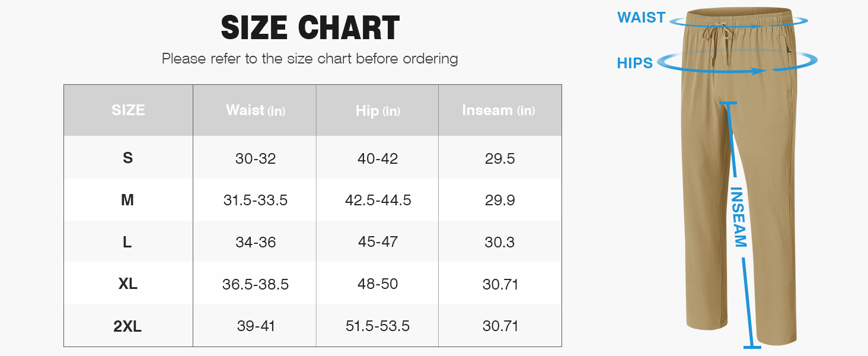This screenshot has height=356, width=868.
Task: Click the 34-36 waist cell for size L
Action: pyautogui.click(x=256, y=242)
